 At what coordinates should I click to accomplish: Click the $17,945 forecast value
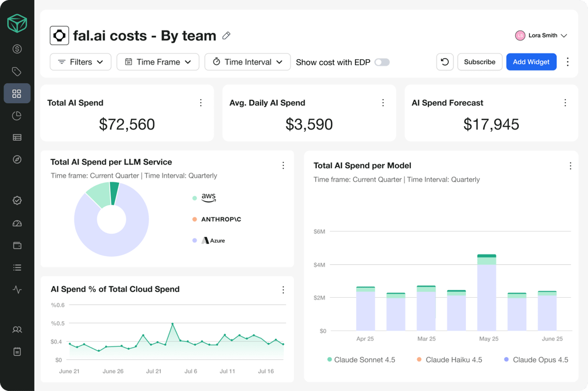(491, 124)
